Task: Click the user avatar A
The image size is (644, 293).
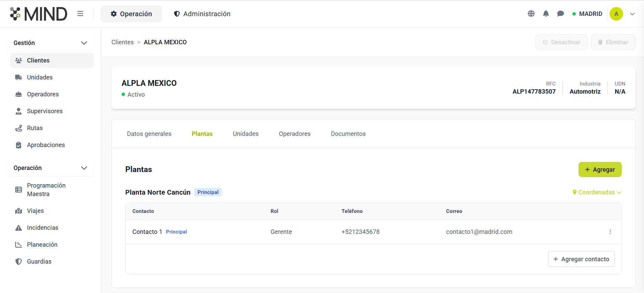Action: (616, 14)
